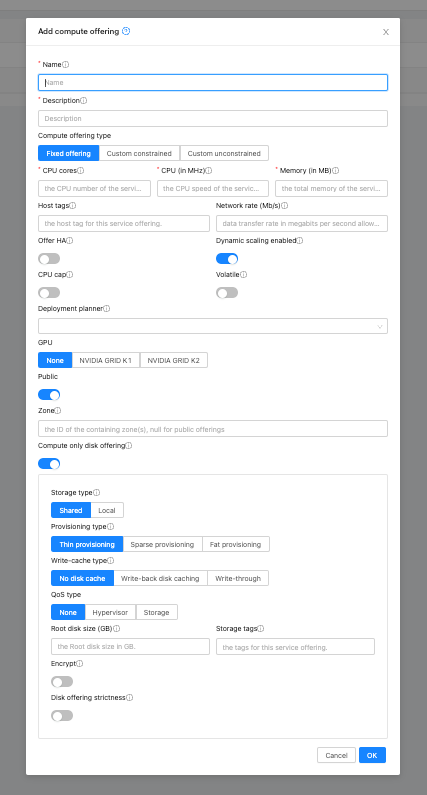Click the info icon next to Deployment planner
This screenshot has height=795, width=427.
coord(106,309)
